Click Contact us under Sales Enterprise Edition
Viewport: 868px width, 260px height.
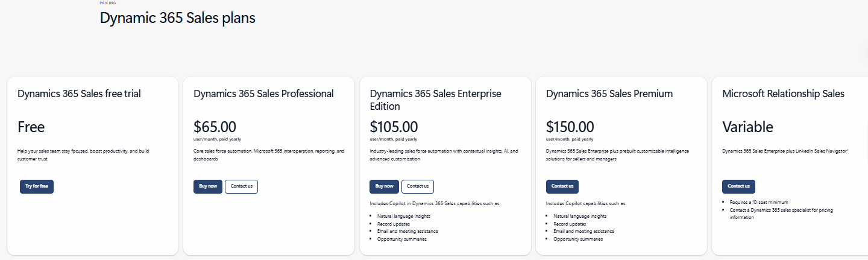(x=418, y=186)
